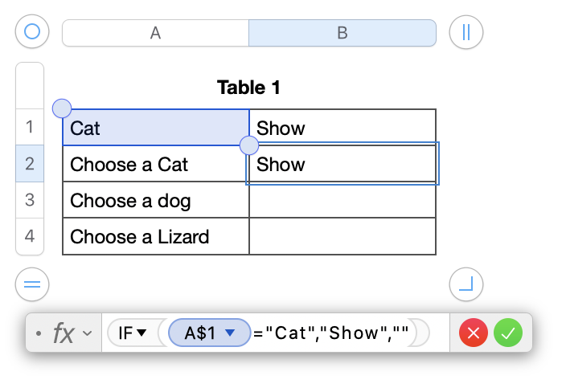Click the add columns handle with vertical bars

[466, 32]
